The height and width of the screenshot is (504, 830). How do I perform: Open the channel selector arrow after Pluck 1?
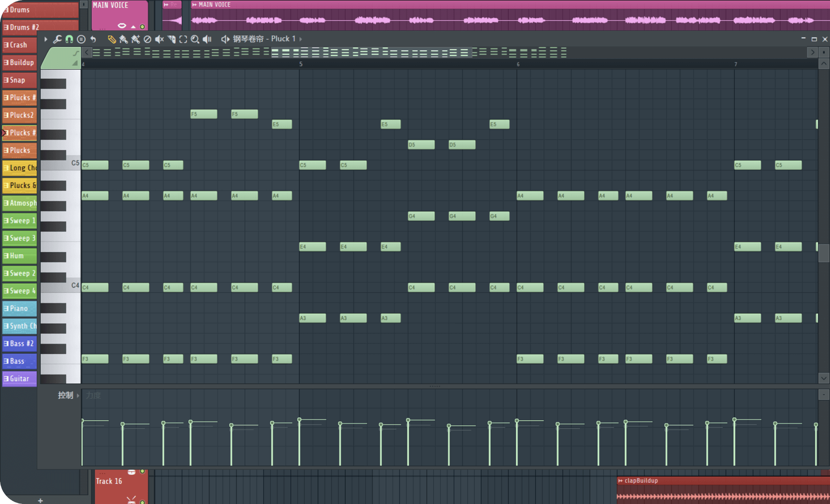click(x=301, y=39)
